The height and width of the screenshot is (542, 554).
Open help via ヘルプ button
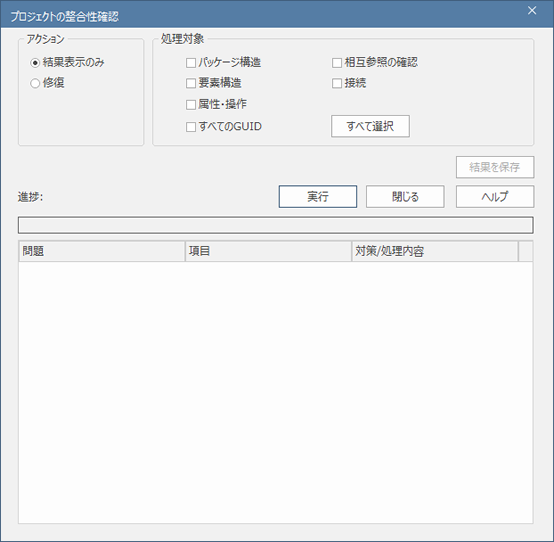(x=495, y=196)
